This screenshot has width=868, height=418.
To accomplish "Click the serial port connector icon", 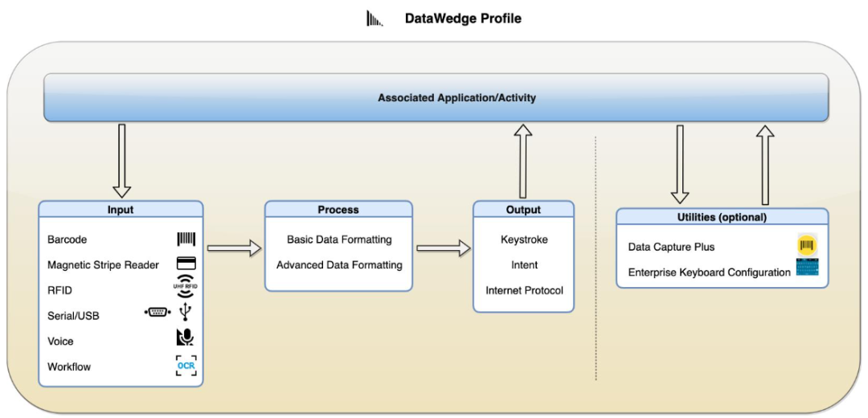I will click(158, 312).
